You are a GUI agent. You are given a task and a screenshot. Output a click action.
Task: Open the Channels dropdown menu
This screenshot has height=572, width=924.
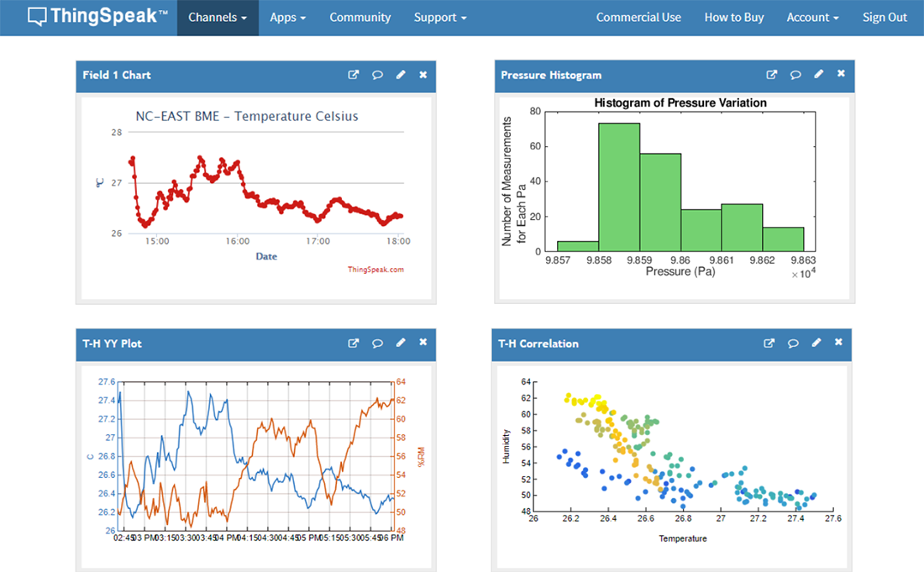tap(217, 17)
